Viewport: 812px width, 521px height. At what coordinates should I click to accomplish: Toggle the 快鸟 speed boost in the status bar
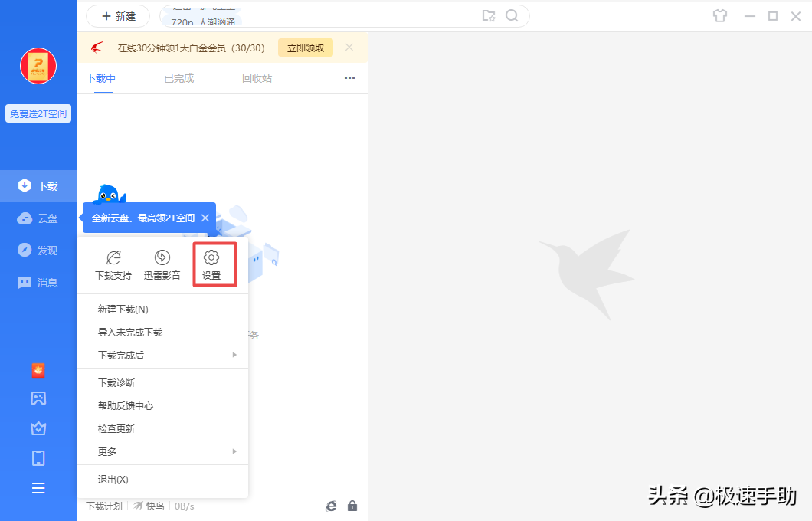149,506
